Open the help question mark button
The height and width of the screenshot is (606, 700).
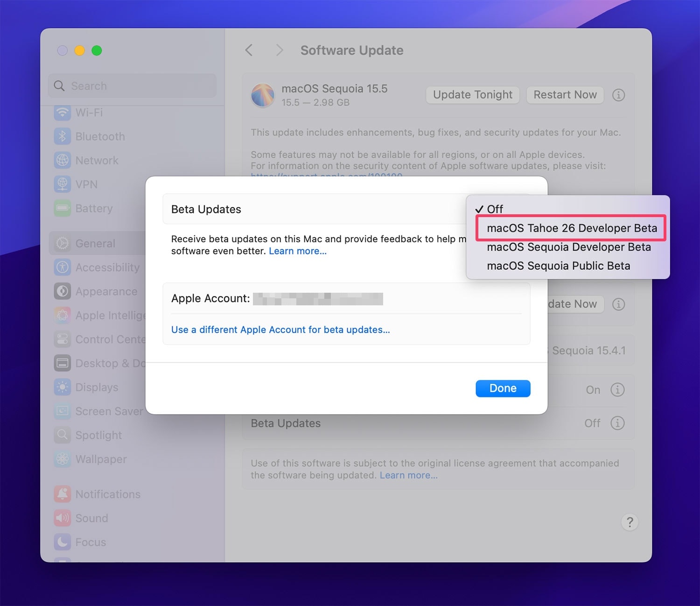(x=630, y=522)
